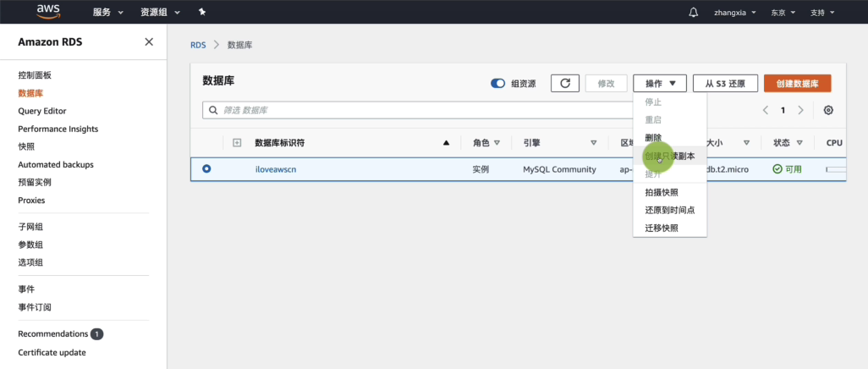Sort by 数据库标识符 ascending arrow
This screenshot has height=369, width=868.
tap(446, 143)
